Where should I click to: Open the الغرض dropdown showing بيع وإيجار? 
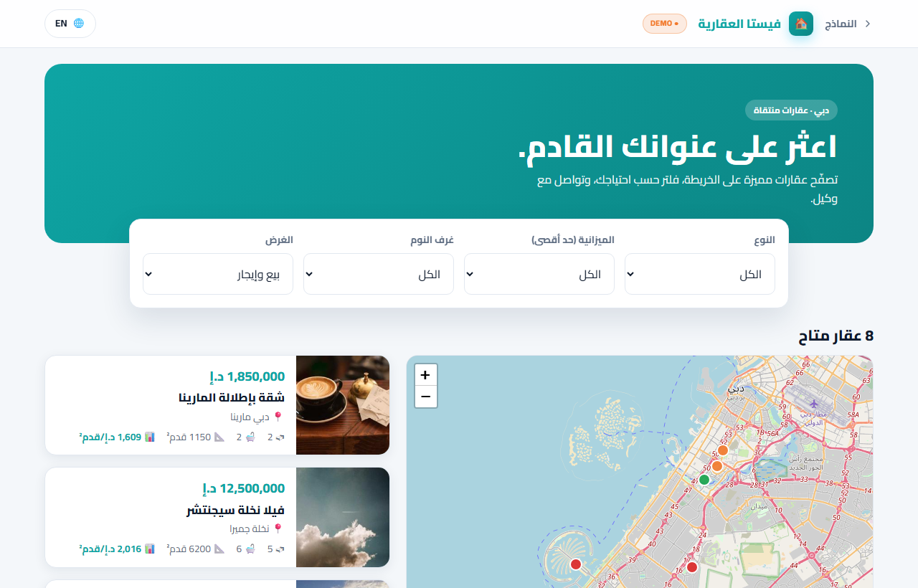218,274
